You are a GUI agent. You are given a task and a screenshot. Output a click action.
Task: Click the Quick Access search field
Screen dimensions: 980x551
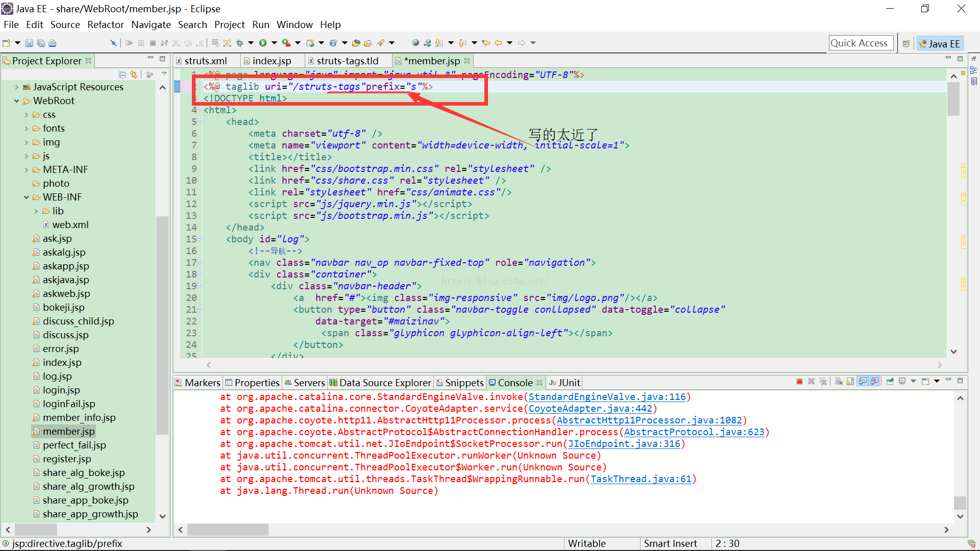(x=861, y=43)
